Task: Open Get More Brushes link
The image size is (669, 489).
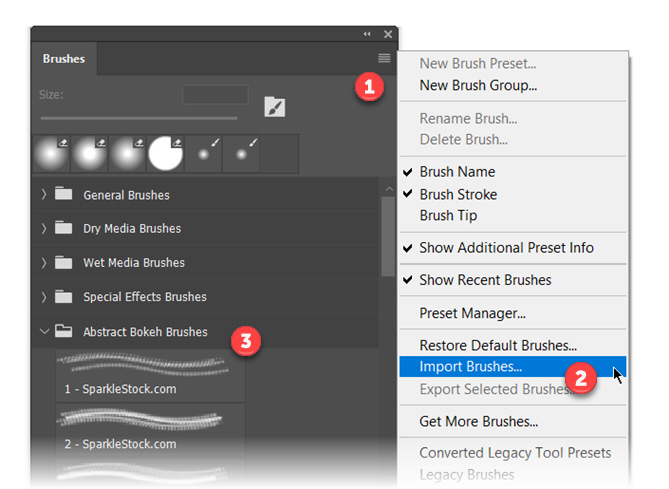Action: pyautogui.click(x=478, y=421)
